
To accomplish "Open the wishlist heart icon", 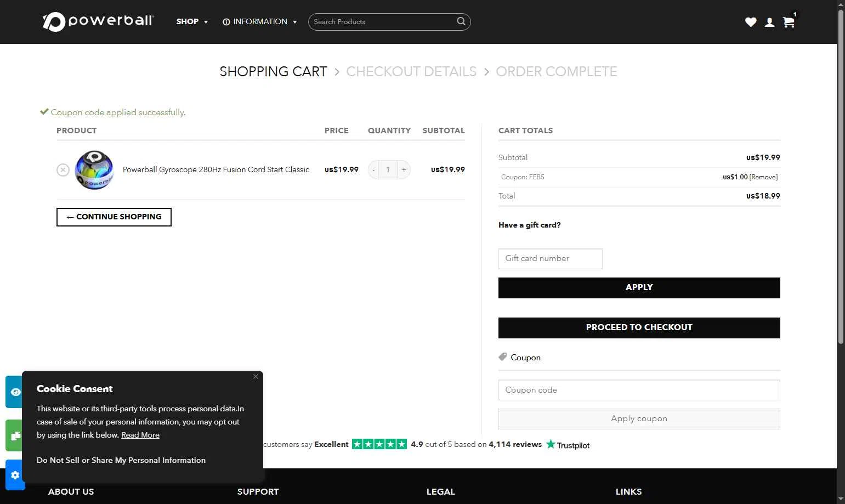I will coord(751,22).
